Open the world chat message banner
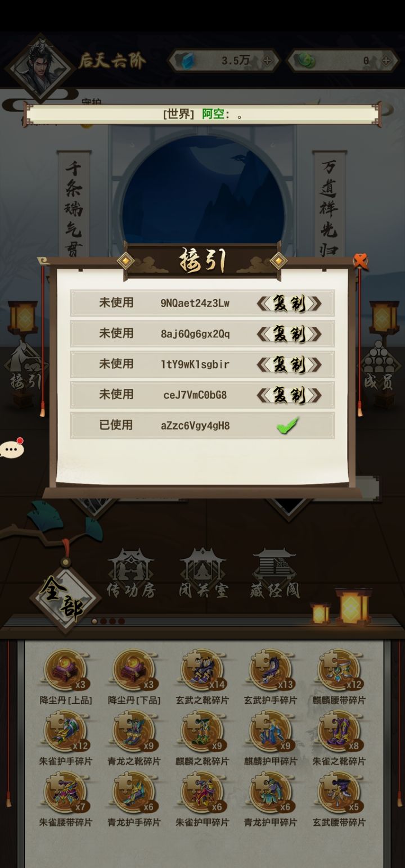Image resolution: width=405 pixels, height=868 pixels. 202,114
